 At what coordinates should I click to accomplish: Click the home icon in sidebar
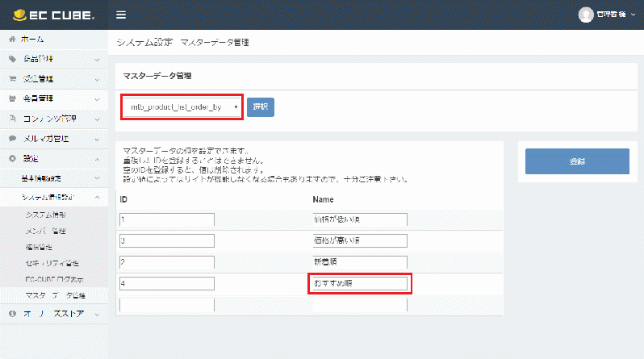coord(12,39)
